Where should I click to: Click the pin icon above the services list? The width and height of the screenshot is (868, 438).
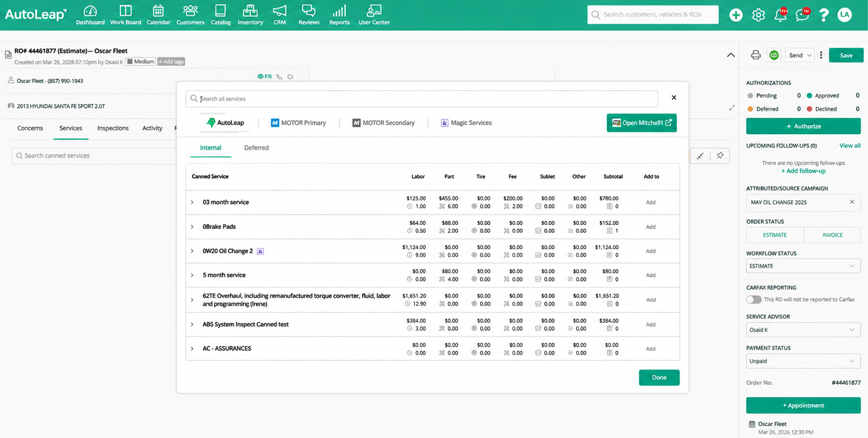pos(720,156)
